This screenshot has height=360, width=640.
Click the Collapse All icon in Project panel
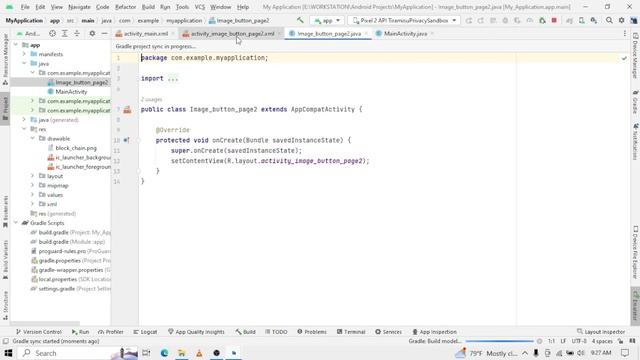[77, 33]
